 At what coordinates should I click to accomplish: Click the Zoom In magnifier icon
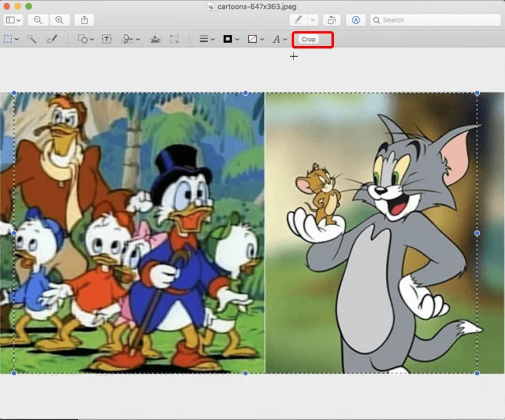(59, 20)
